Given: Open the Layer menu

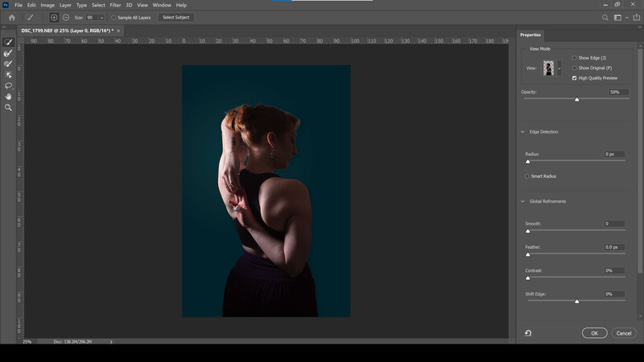Looking at the screenshot, I should tap(65, 5).
